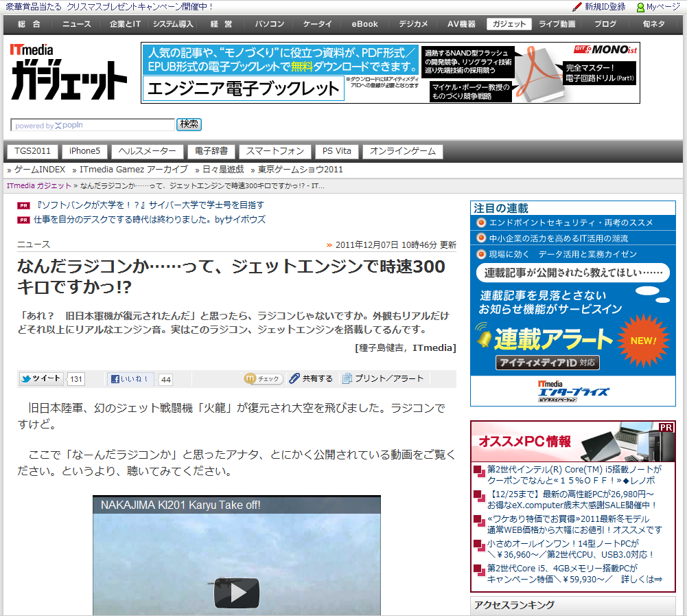The image size is (687, 616).
Task: Click bullet icon beside 現場に効く
Action: point(481,254)
